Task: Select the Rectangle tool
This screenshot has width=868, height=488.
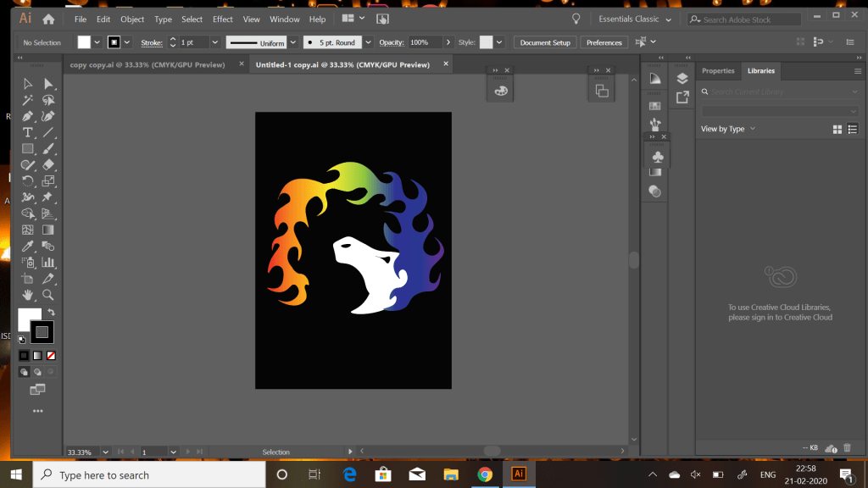Action: [x=27, y=148]
